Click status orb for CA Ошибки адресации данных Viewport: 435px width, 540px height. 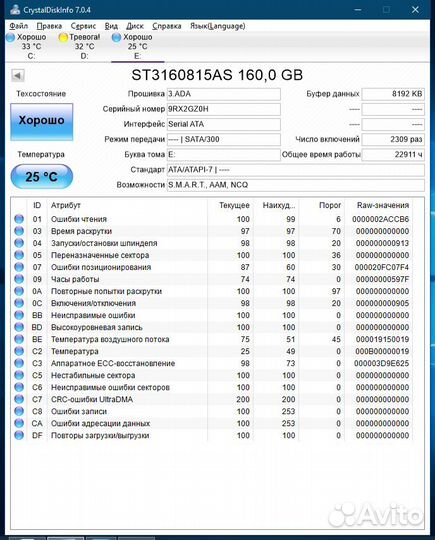tap(19, 423)
